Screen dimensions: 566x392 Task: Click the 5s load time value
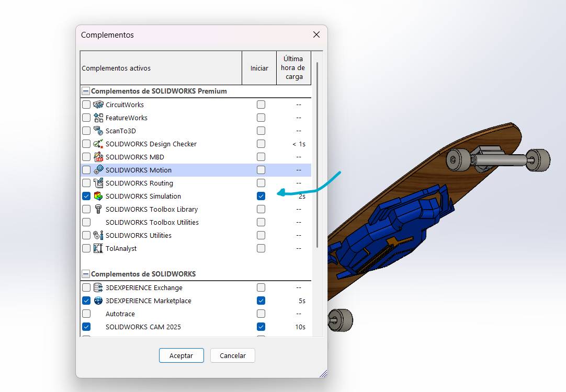tap(302, 301)
